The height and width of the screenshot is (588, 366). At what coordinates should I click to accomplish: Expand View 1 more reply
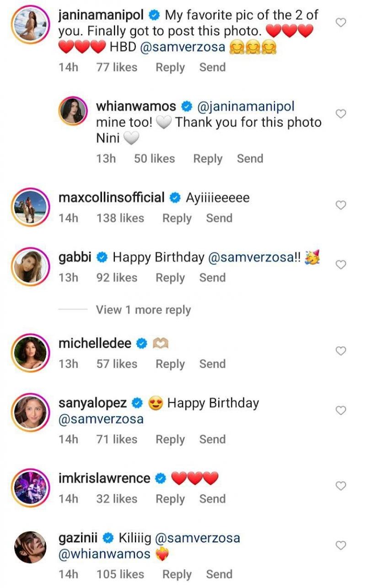pos(143,310)
